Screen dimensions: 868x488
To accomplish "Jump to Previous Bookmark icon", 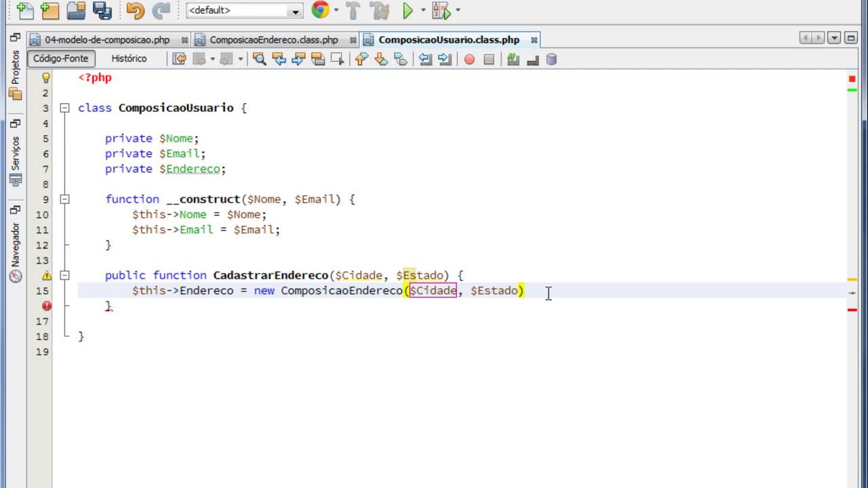I will click(361, 59).
